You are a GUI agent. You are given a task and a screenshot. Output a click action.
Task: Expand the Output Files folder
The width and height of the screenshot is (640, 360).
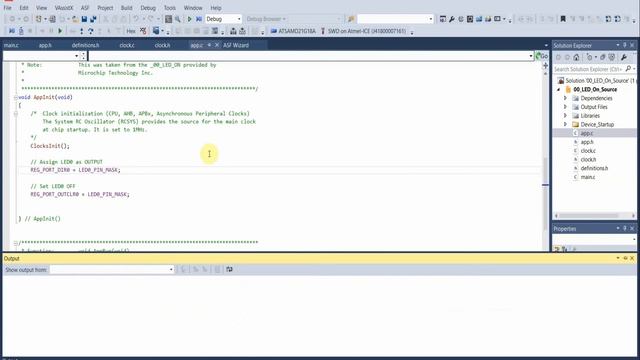click(x=565, y=107)
